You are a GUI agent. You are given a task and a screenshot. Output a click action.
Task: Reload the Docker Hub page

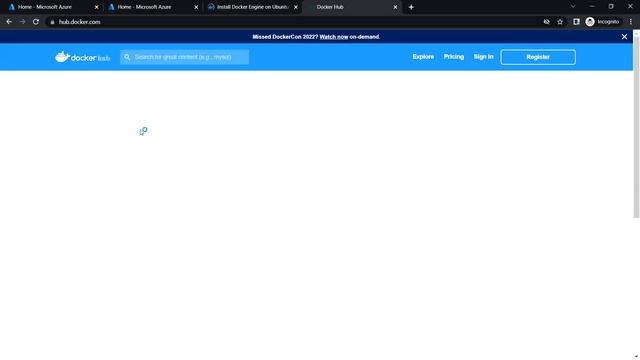(36, 22)
